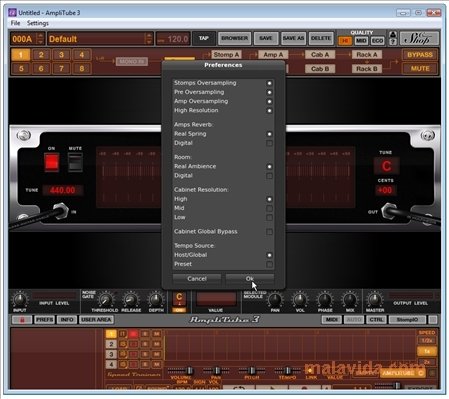Adjust the noise gate DEPTH knob
Viewport: 449px width, 399px height.
pyautogui.click(x=156, y=299)
